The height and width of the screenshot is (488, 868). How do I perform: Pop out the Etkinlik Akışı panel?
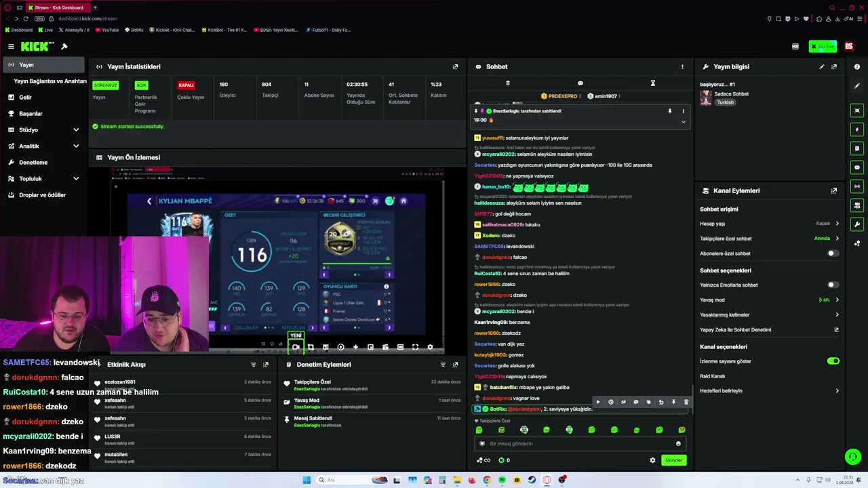tap(266, 365)
